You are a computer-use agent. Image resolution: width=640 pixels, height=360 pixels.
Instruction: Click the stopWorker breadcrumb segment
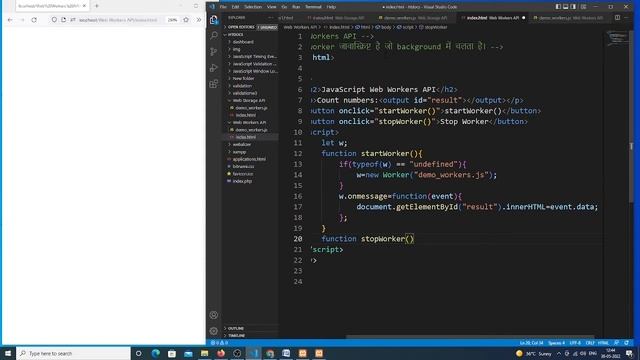click(433, 27)
